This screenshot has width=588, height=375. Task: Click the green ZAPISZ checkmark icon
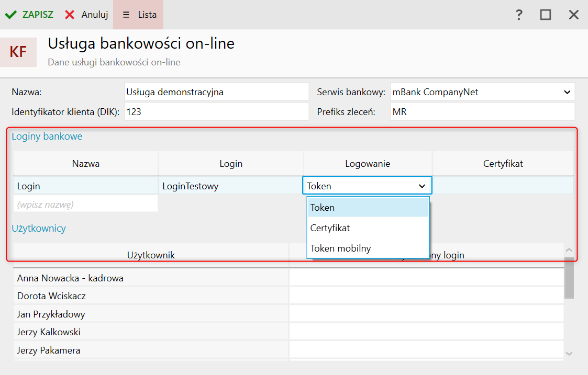(10, 15)
